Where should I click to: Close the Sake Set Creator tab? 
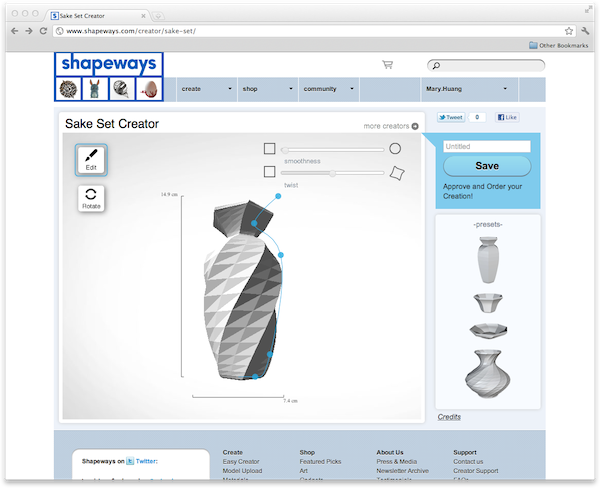click(x=143, y=16)
